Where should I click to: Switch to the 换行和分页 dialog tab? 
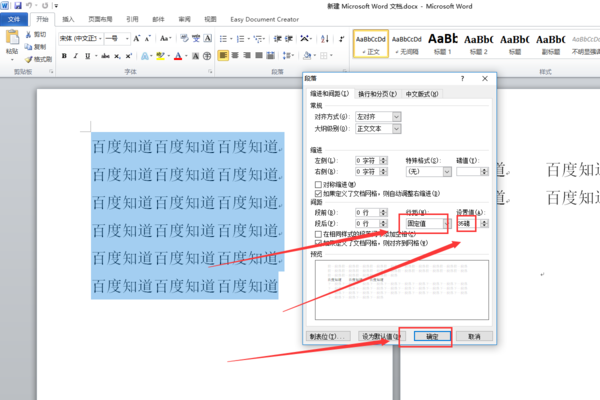tap(377, 94)
